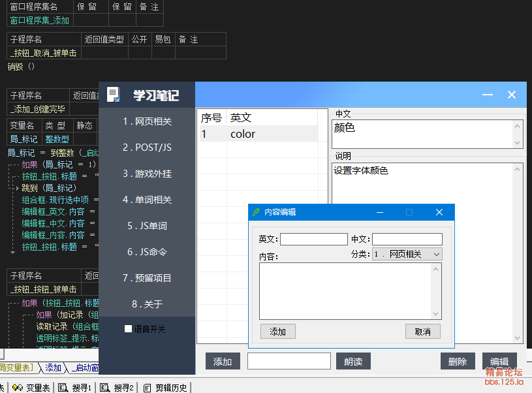
Task: Click up arrow of 说明 box scrollbar
Action: 518,169
